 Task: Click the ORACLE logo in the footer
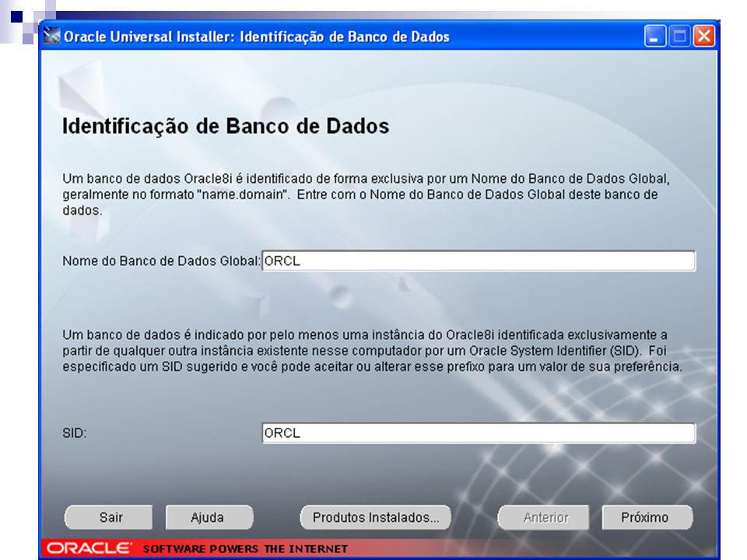[89, 548]
